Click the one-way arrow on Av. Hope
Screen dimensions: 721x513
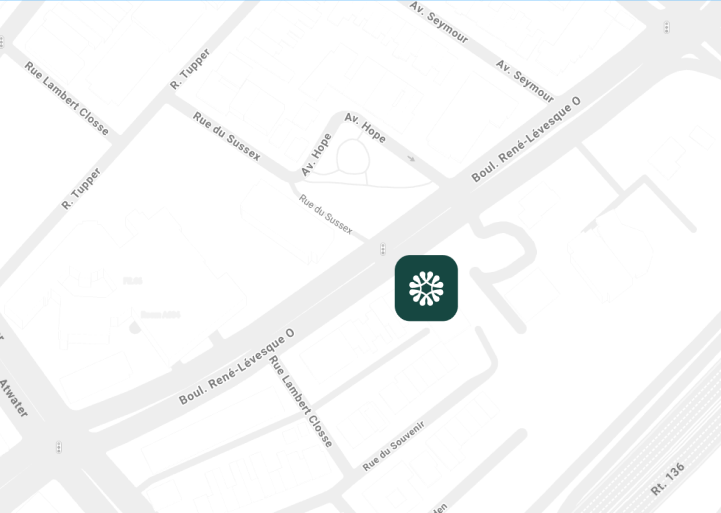[411, 159]
